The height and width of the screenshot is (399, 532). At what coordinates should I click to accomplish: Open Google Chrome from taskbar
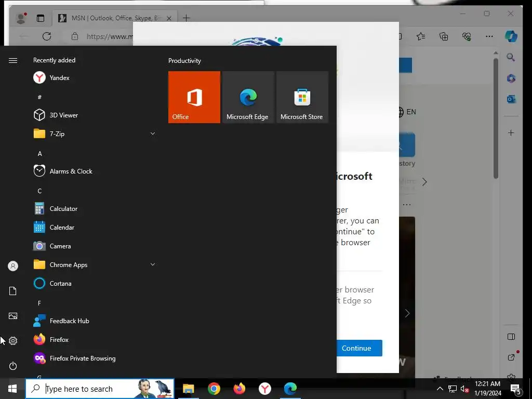click(x=214, y=389)
